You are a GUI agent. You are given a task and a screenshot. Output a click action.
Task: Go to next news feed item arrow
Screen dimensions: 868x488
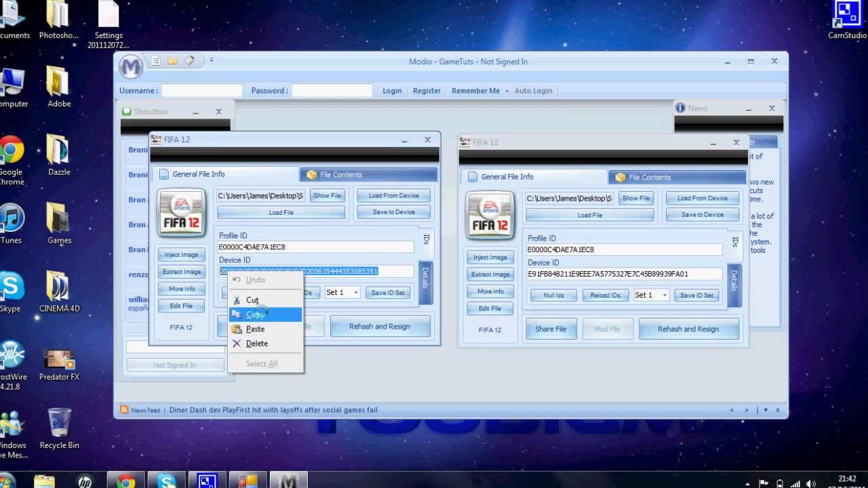pyautogui.click(x=747, y=410)
